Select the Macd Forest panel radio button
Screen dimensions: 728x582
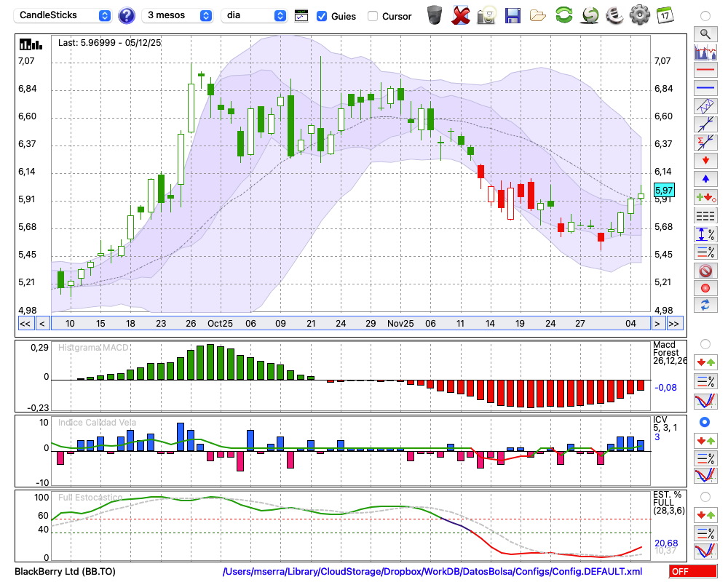click(x=705, y=343)
